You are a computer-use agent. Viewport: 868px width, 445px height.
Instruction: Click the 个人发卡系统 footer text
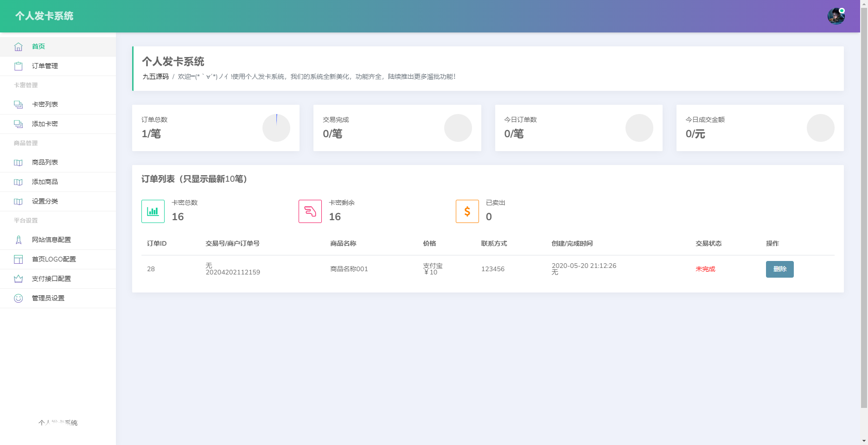click(x=58, y=423)
